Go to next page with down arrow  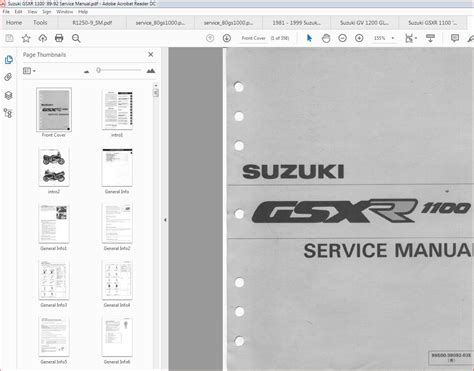pyautogui.click(x=227, y=38)
